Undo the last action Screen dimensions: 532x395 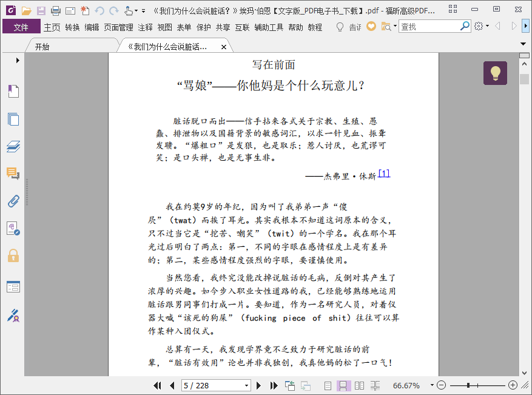click(99, 11)
